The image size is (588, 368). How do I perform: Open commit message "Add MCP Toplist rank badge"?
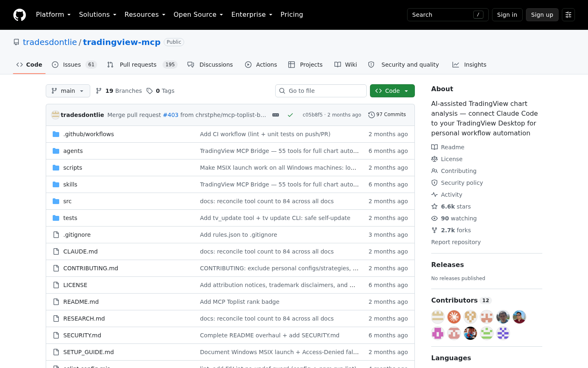click(240, 302)
